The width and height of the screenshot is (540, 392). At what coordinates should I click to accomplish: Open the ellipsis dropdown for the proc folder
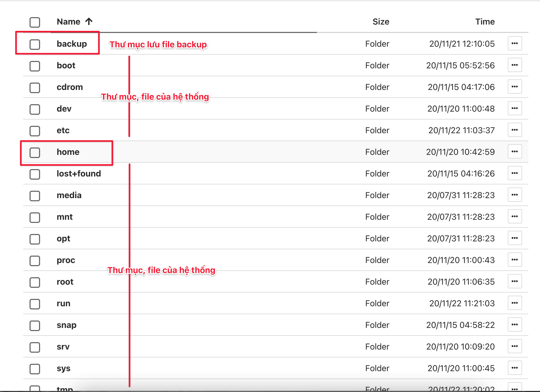[515, 260]
